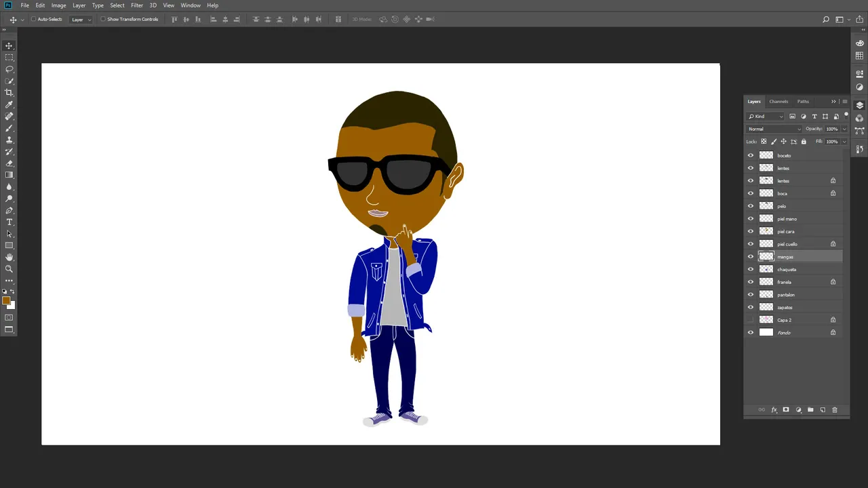Switch to the Channels tab
The width and height of the screenshot is (868, 488).
tap(778, 102)
